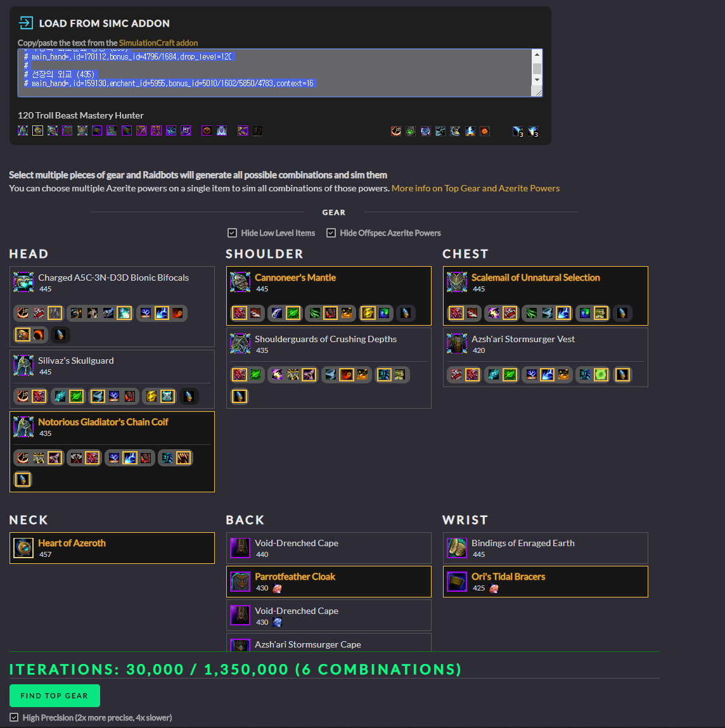Click the red gem icon on Parrotfeather Cloak
Screen dimensions: 725x728
(278, 588)
